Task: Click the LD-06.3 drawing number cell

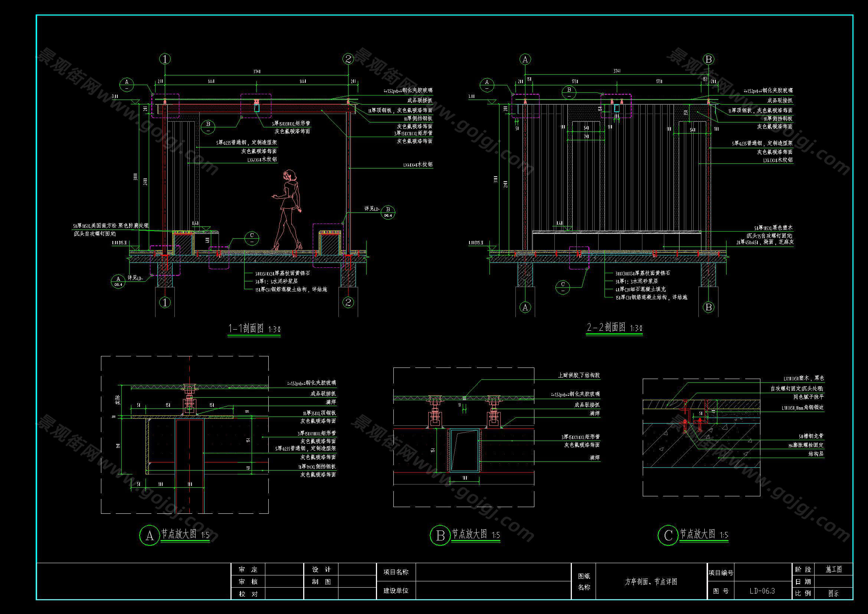Action: pos(762,591)
